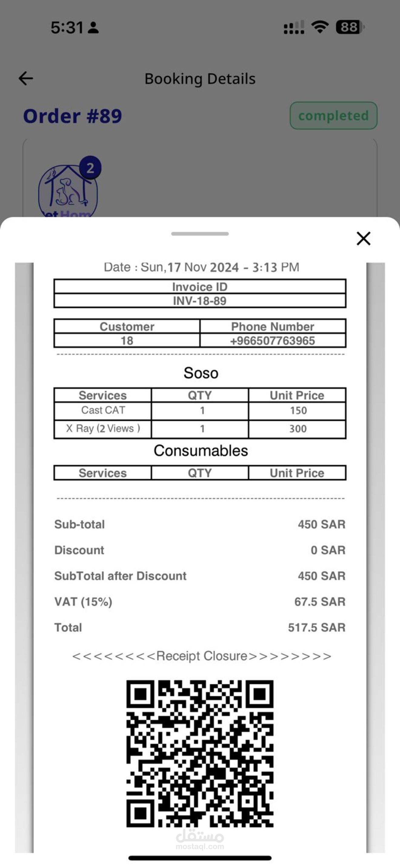Image resolution: width=400 pixels, height=868 pixels.
Task: Tap the receipt QR code
Action: [x=200, y=753]
